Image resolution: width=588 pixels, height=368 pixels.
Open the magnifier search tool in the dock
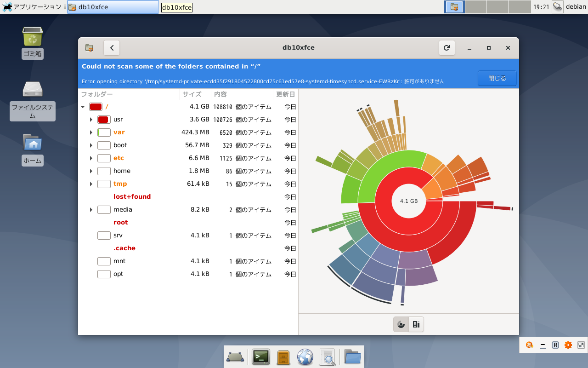328,356
